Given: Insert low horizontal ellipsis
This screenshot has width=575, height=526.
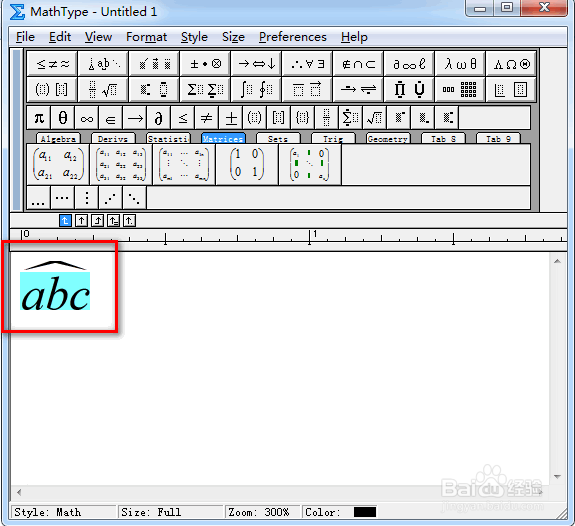Looking at the screenshot, I should click(x=39, y=198).
